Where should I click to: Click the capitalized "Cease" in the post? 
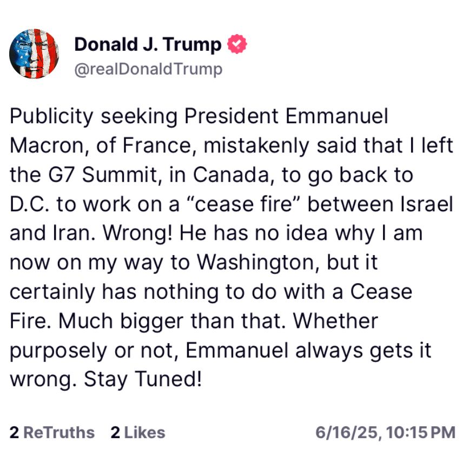[x=381, y=292]
